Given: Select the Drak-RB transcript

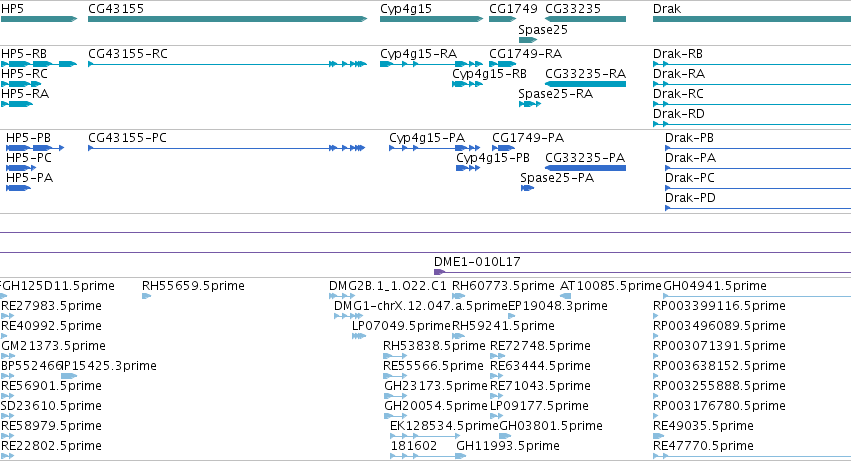Looking at the screenshot, I should 752,64.
